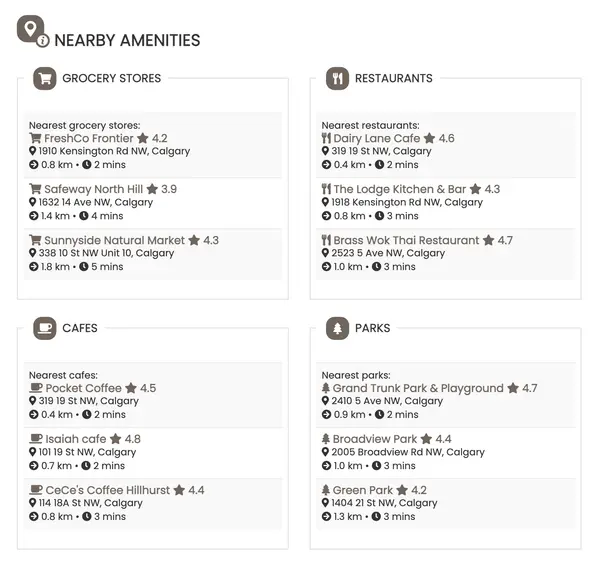
Task: Open The Lodge Kitchen & Bar listing
Action: 400,189
